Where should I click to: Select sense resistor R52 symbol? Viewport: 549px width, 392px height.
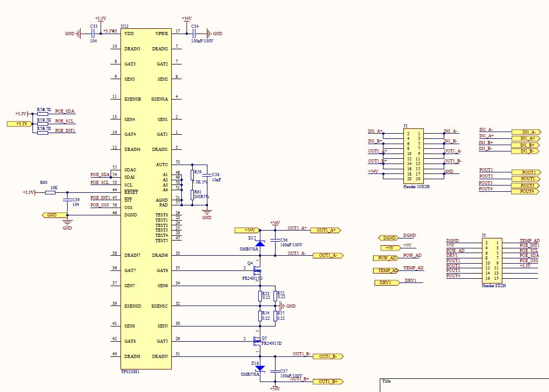[275, 296]
